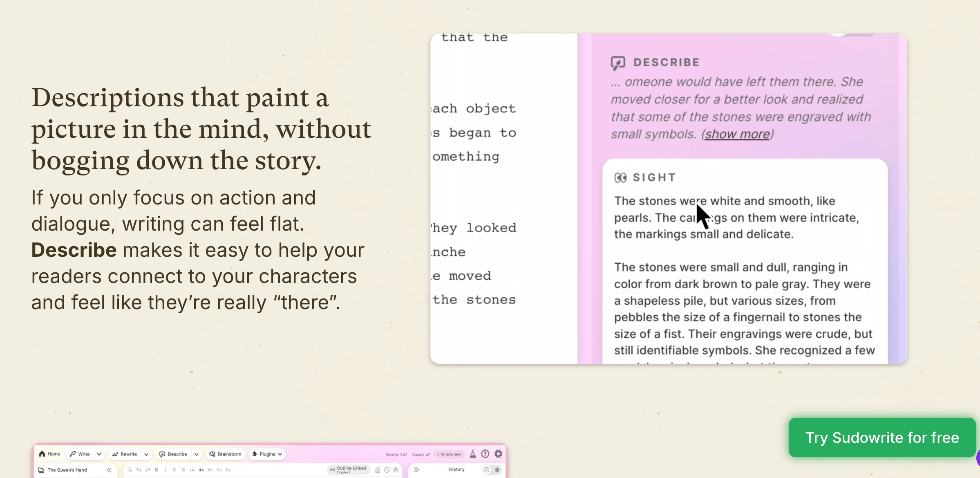Collapse the left sidebar double chevron
Image resolution: width=980 pixels, height=478 pixels.
pos(109,470)
